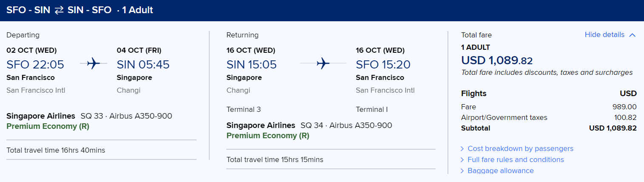
Task: Click the round-trip arrows icon in header
Action: pos(59,10)
